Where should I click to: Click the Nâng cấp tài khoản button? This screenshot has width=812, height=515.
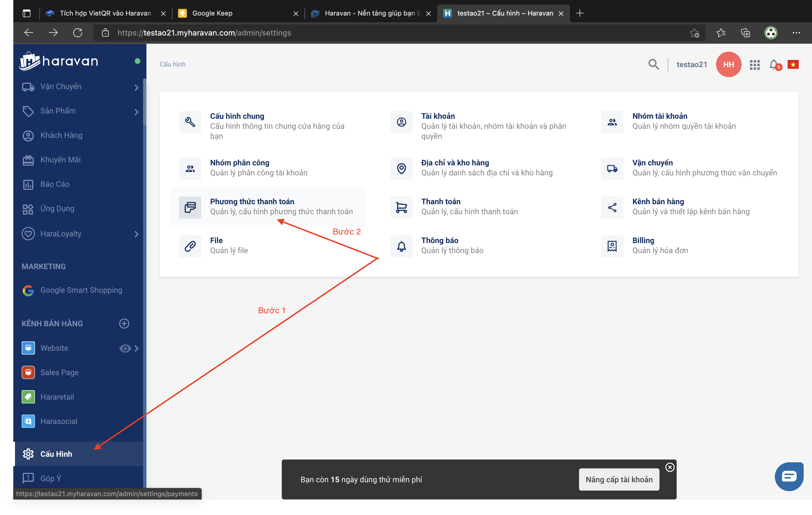click(619, 479)
